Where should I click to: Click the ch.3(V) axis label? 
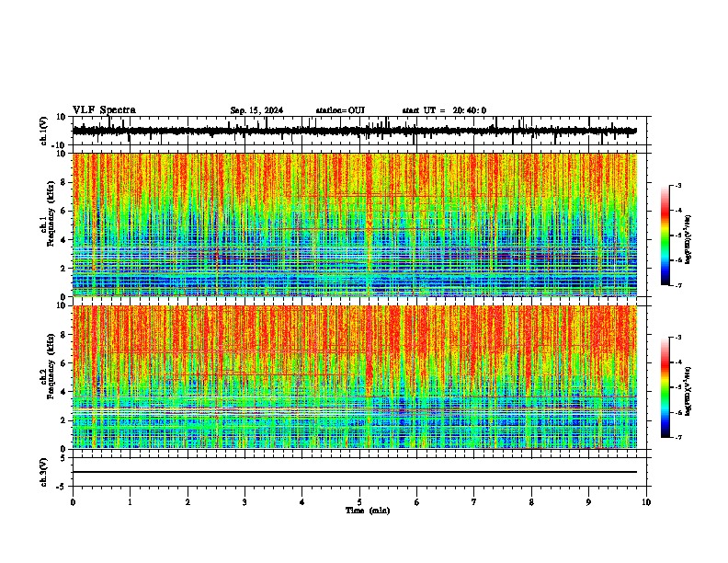coord(44,472)
